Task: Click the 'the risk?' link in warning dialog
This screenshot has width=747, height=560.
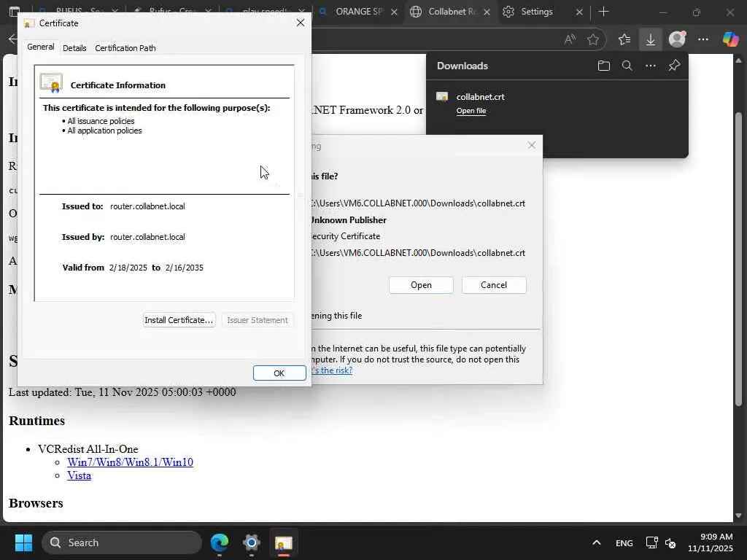Action: point(332,370)
